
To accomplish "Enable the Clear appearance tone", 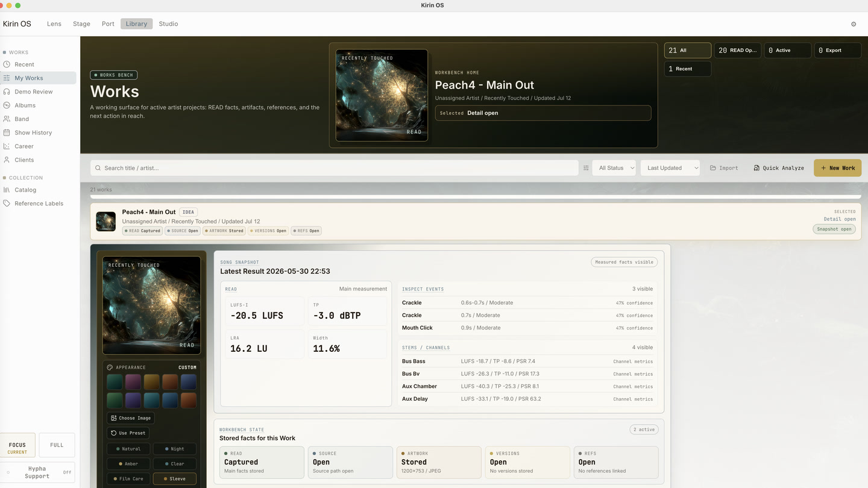I will click(x=174, y=464).
